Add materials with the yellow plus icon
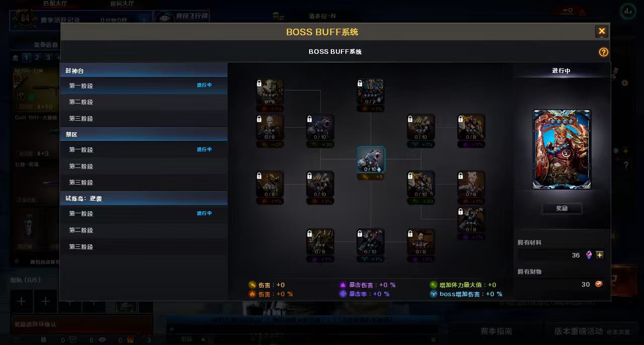Screen dimensions: 644x345 click(x=600, y=255)
